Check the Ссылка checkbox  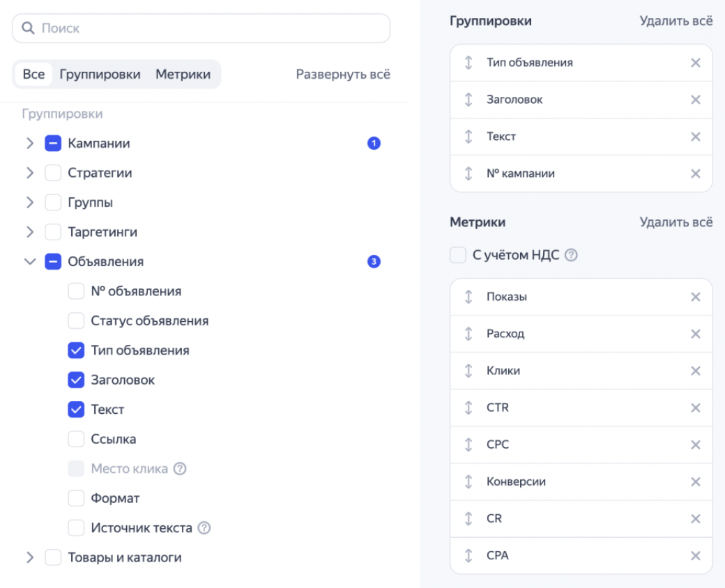pos(76,439)
